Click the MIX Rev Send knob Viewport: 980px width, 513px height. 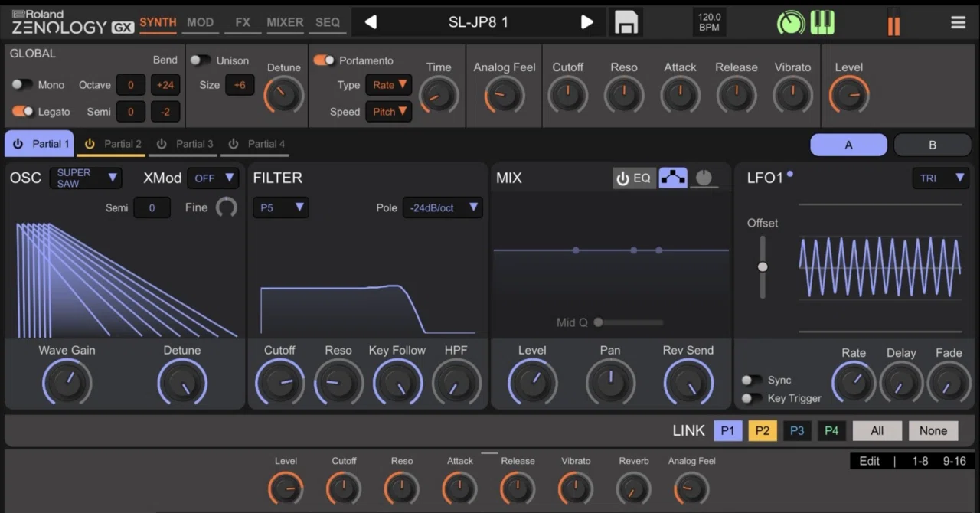tap(688, 381)
